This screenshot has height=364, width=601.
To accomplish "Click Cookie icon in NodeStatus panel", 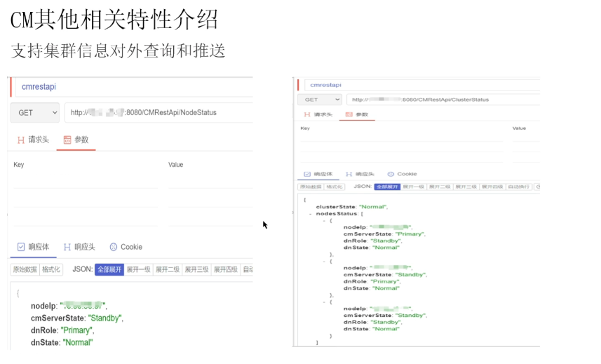I will coord(114,247).
